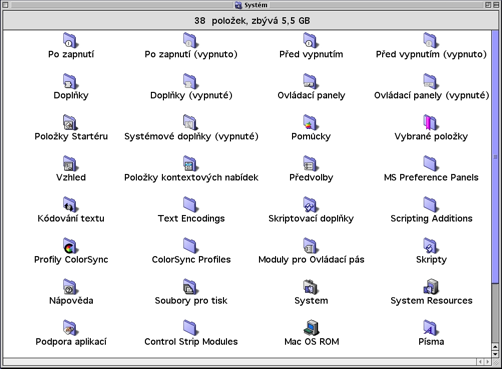Select the Mac OS ROM file icon

coord(311,328)
